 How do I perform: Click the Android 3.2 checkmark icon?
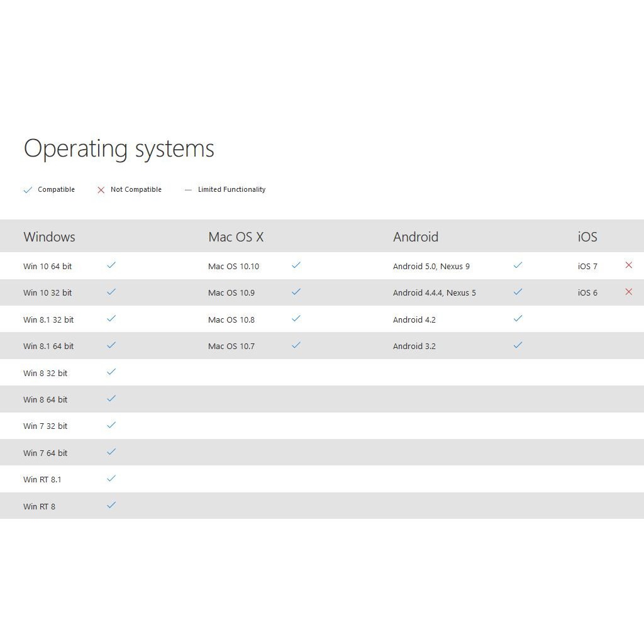[518, 345]
